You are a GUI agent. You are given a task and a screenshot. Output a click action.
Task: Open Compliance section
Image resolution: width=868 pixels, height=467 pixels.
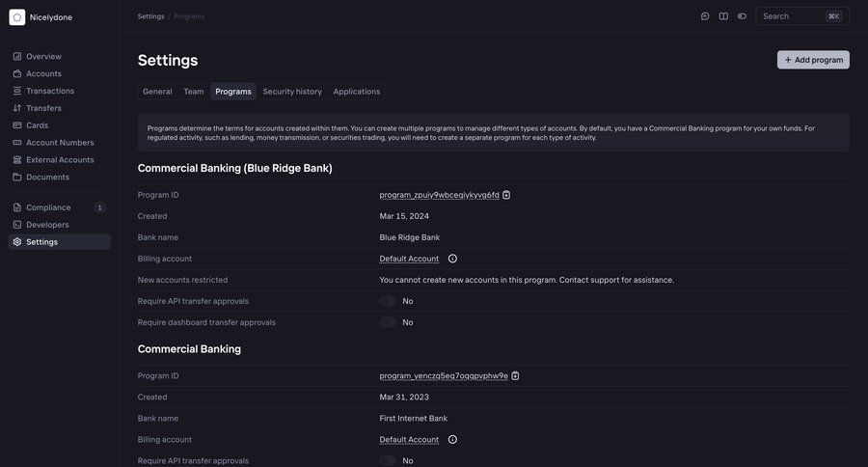[59, 207]
